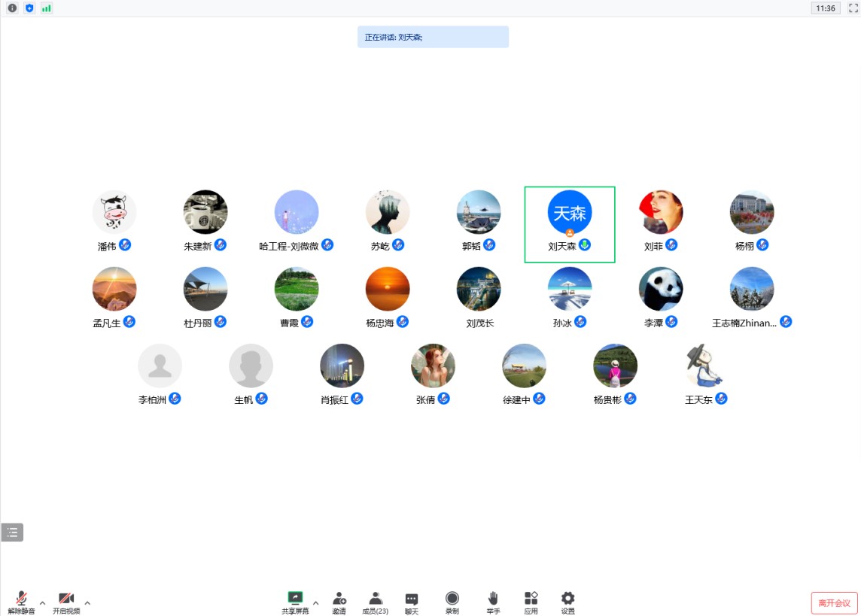Viewport: 861px width, 616px height.
Task: Click the blue security shield icon
Action: point(29,8)
